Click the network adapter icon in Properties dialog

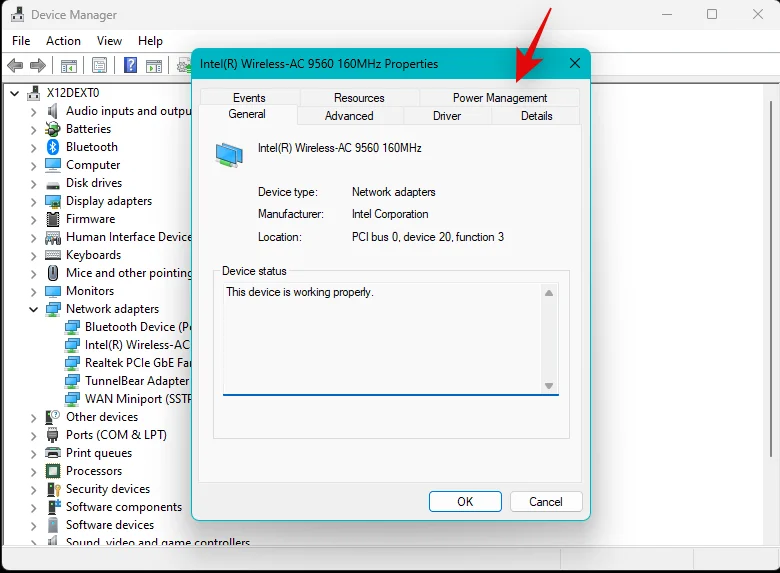[x=229, y=154]
